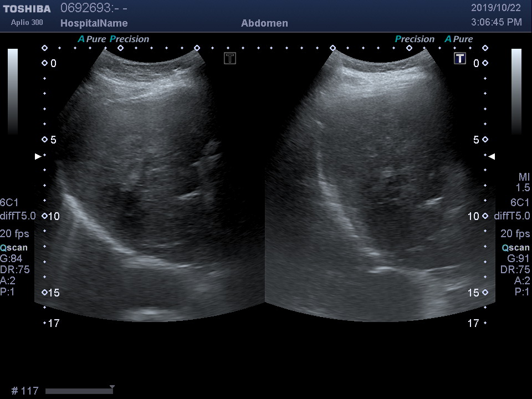Click the right DR:75 dynamic range value
532x399 pixels.
(x=515, y=270)
